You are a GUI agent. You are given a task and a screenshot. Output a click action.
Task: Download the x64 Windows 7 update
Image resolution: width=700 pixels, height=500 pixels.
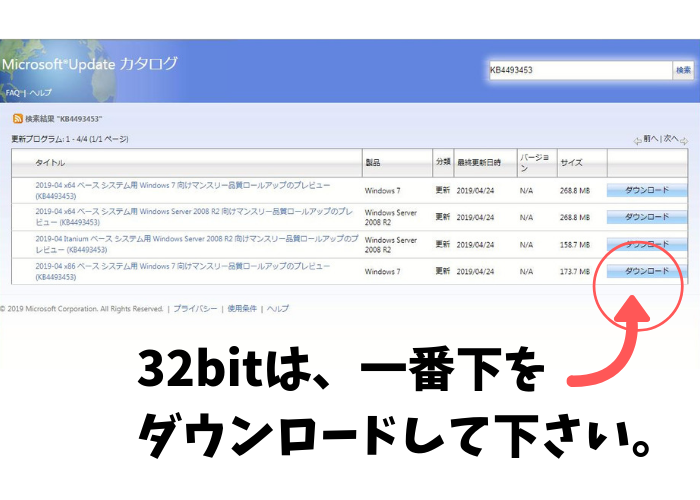point(646,190)
